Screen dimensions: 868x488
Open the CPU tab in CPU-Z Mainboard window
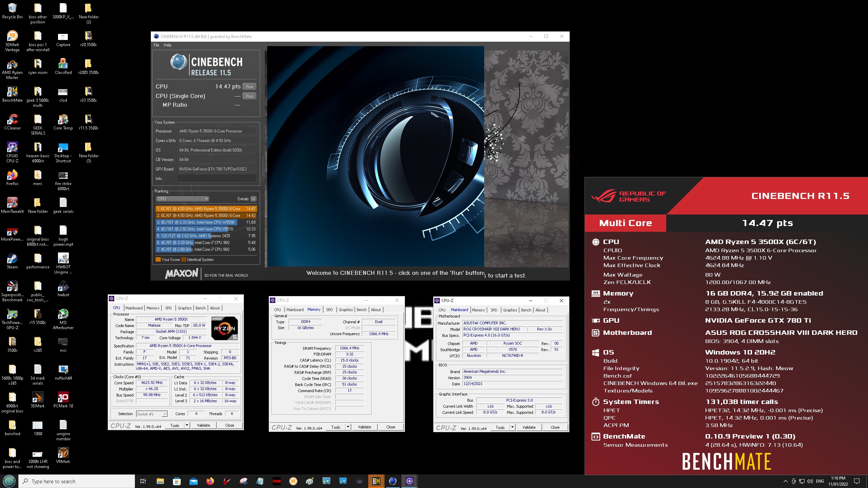442,310
